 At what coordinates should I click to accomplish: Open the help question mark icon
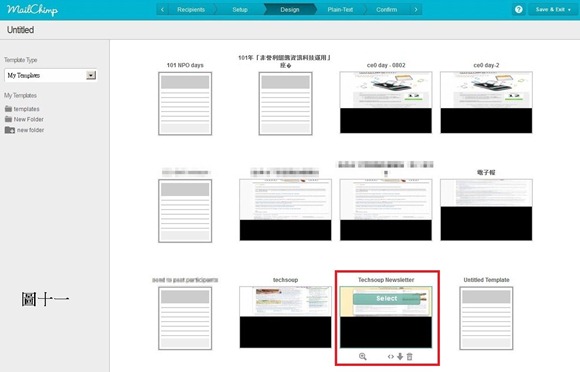click(x=519, y=9)
